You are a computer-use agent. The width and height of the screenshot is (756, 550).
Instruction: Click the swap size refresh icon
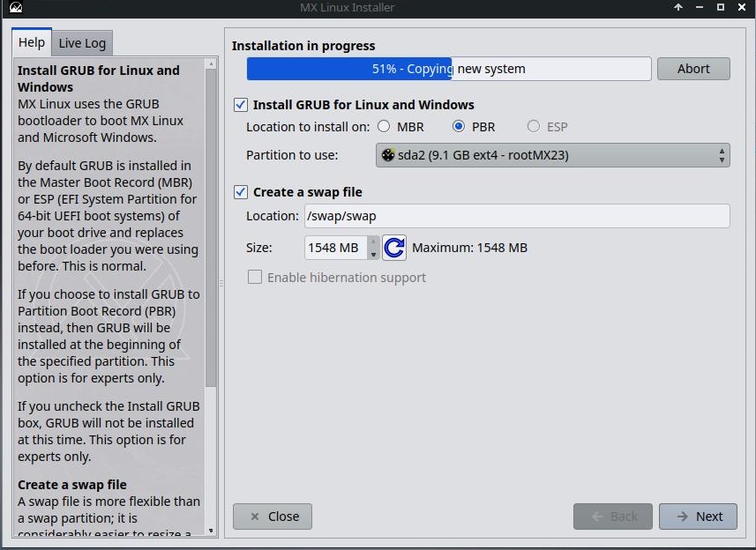point(394,248)
